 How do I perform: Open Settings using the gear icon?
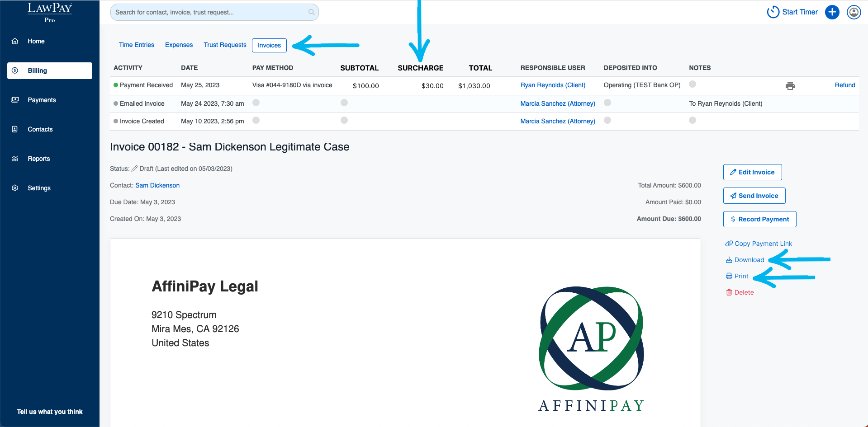coord(15,188)
